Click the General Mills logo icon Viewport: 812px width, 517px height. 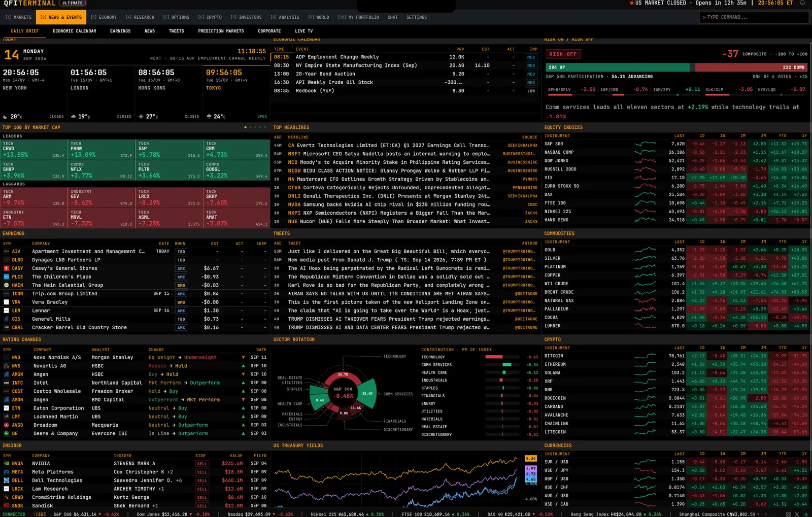(6, 319)
